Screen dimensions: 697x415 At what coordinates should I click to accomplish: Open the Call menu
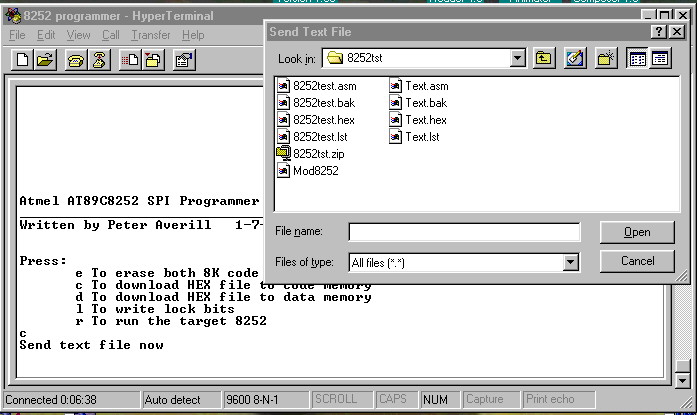(x=111, y=35)
